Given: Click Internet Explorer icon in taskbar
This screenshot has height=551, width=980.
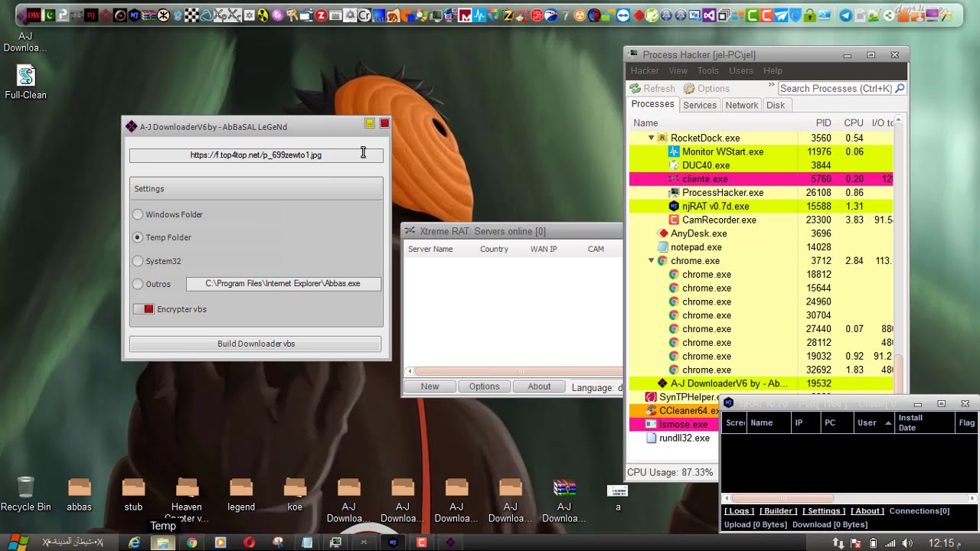Looking at the screenshot, I should 135,543.
